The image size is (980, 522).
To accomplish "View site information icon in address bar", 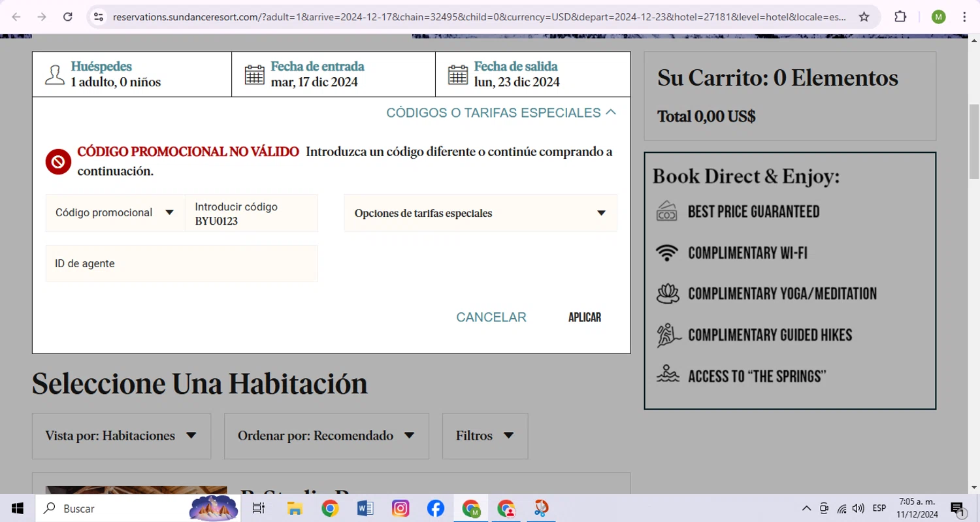I will [x=99, y=17].
